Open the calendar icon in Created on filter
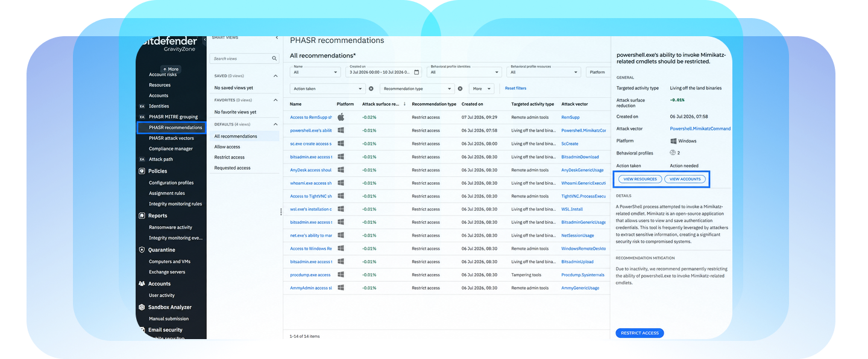Screen dimensions: 868x359 pyautogui.click(x=418, y=72)
